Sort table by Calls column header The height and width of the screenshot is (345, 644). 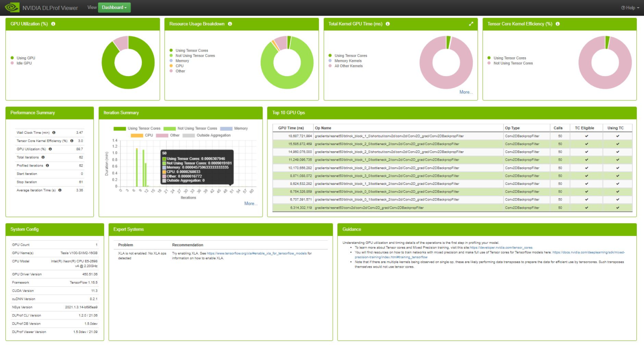(560, 128)
